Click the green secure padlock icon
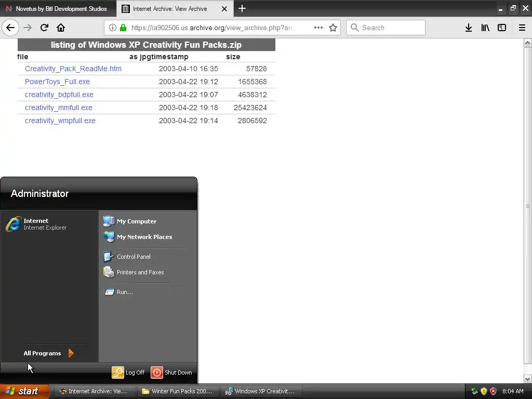 123,28
